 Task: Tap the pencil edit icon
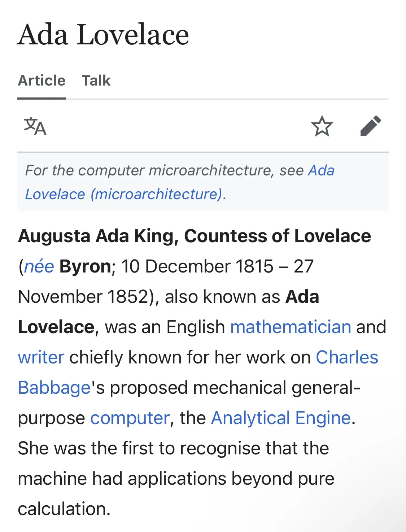tap(371, 126)
